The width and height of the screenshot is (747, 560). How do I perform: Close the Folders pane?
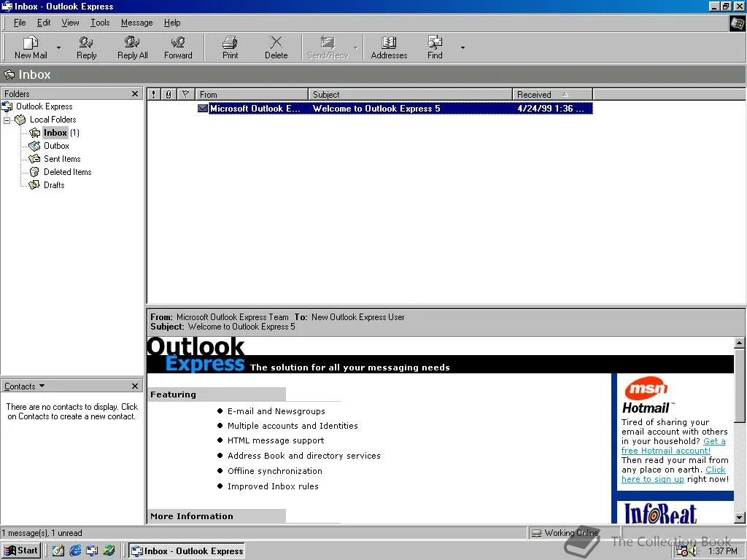(135, 94)
